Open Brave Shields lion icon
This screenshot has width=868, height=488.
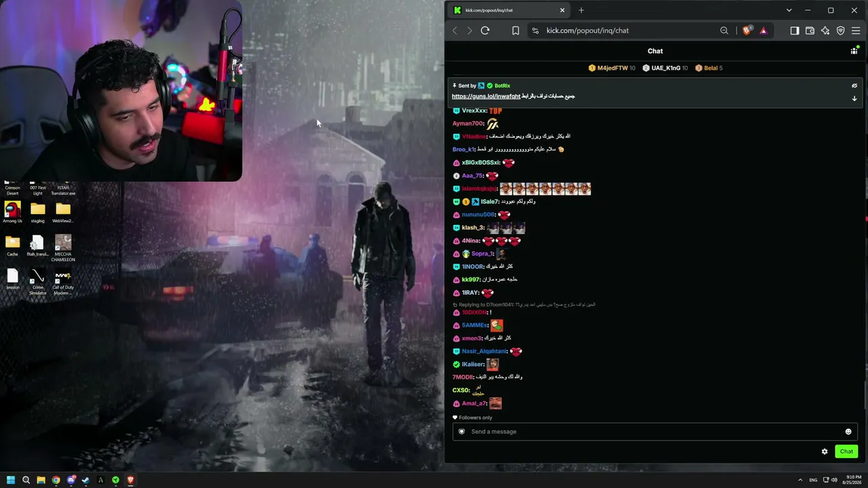tap(747, 30)
